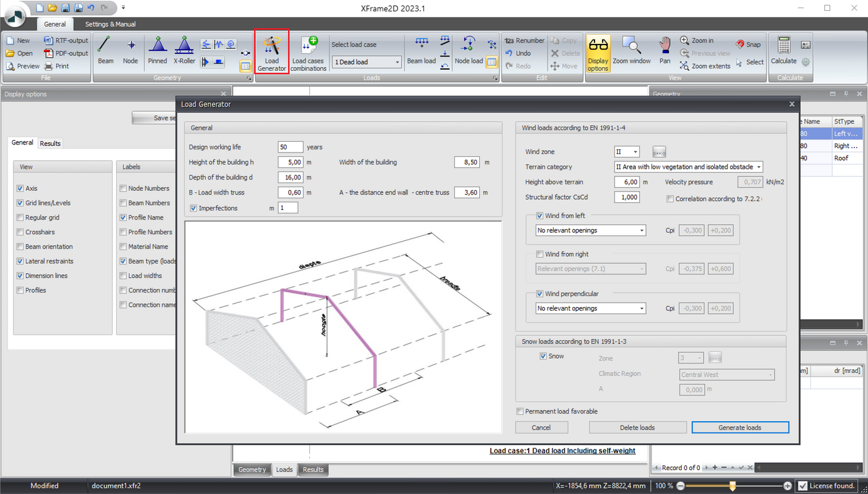Viewport: 868px width, 494px height.
Task: Select the Beam tool in Geometry
Action: point(105,50)
